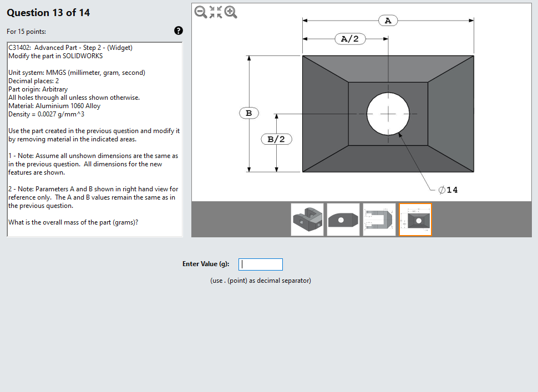This screenshot has height=392, width=538.
Task: Click the A/2 dimension label
Action: [x=350, y=39]
